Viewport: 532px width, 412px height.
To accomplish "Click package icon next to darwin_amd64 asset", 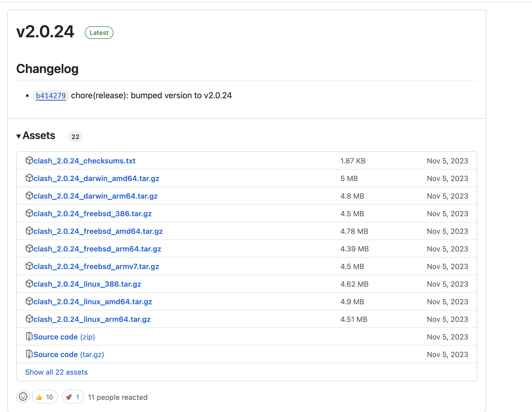I will coord(29,178).
